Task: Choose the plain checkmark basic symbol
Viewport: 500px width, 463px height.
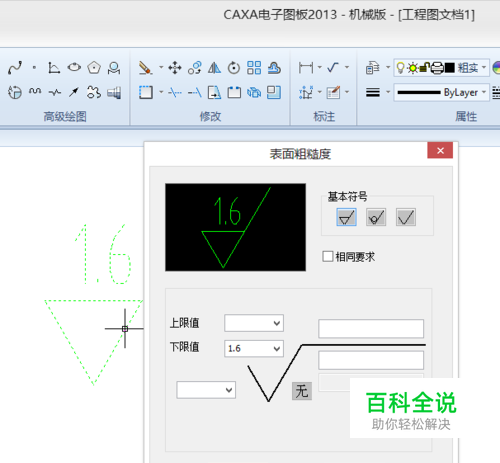Action: tap(406, 217)
